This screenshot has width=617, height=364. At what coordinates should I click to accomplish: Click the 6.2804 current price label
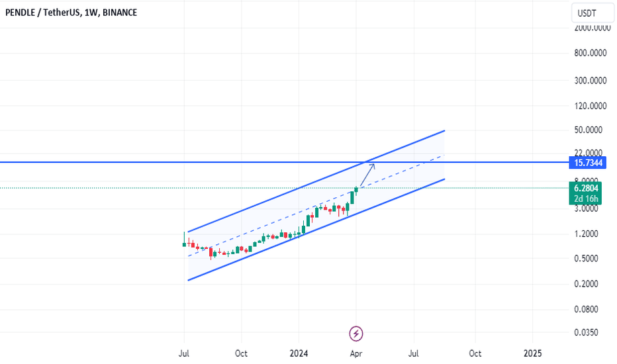tap(585, 188)
